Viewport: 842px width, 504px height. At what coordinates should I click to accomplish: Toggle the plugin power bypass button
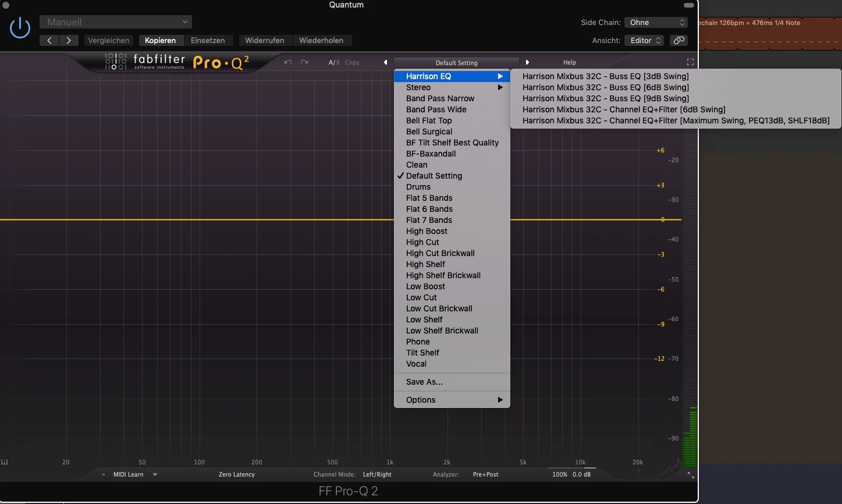tap(20, 28)
